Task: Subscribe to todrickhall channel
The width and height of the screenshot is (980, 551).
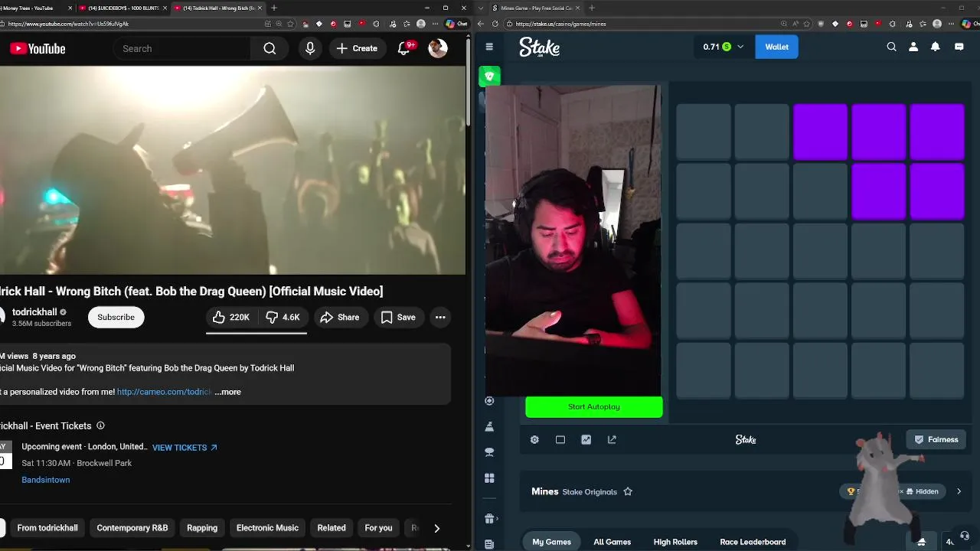Action: pyautogui.click(x=116, y=317)
